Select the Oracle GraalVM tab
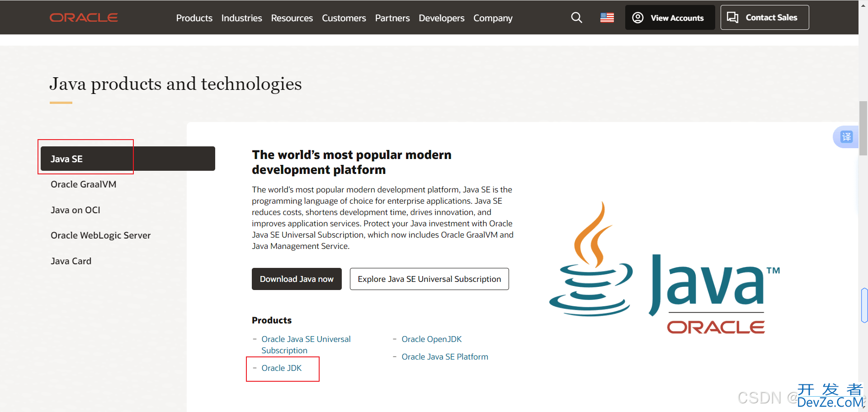This screenshot has height=412, width=868. 83,184
